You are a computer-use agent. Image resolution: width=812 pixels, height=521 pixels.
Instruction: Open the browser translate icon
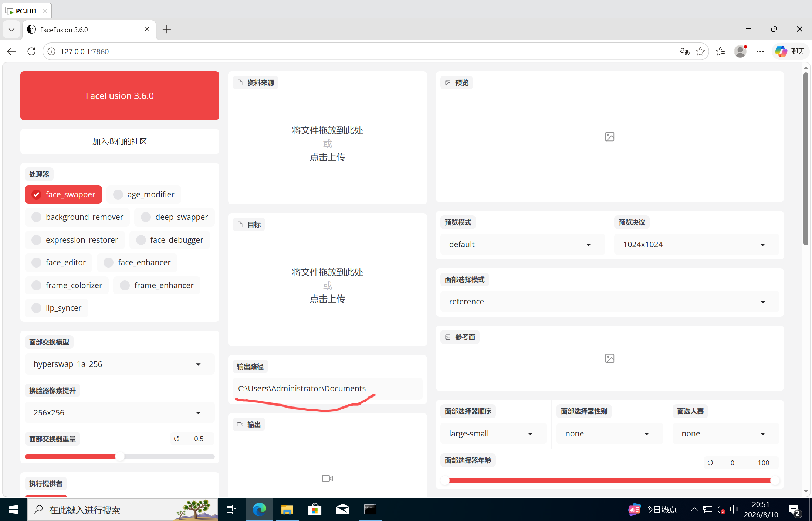pyautogui.click(x=685, y=51)
